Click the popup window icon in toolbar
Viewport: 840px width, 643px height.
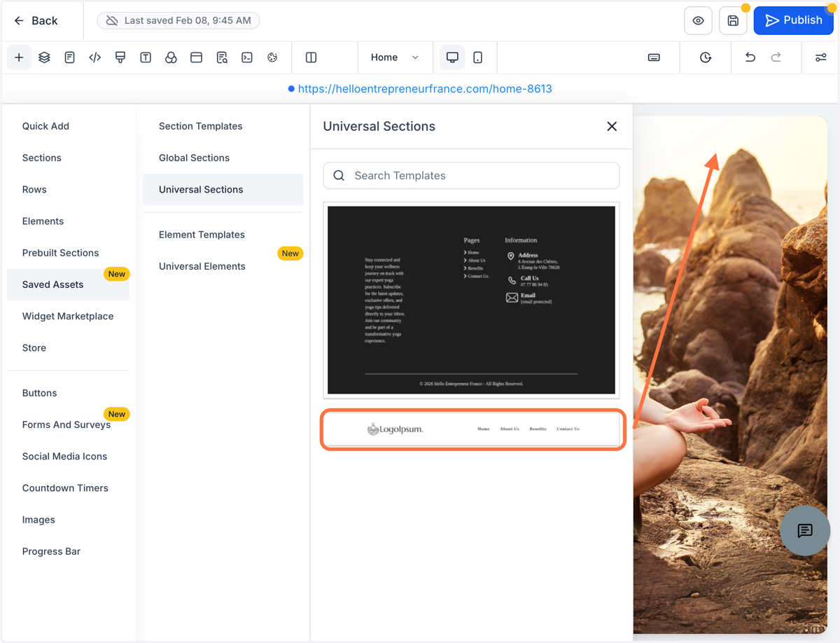(x=196, y=57)
